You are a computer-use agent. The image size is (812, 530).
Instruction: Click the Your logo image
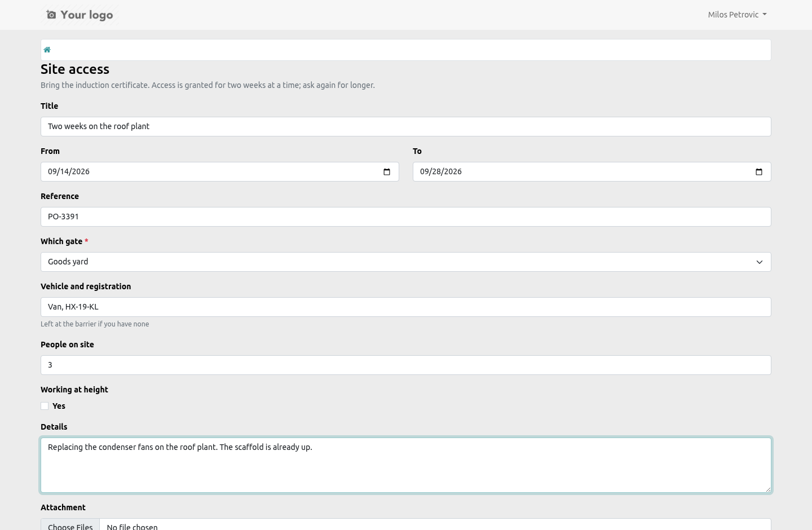(80, 15)
